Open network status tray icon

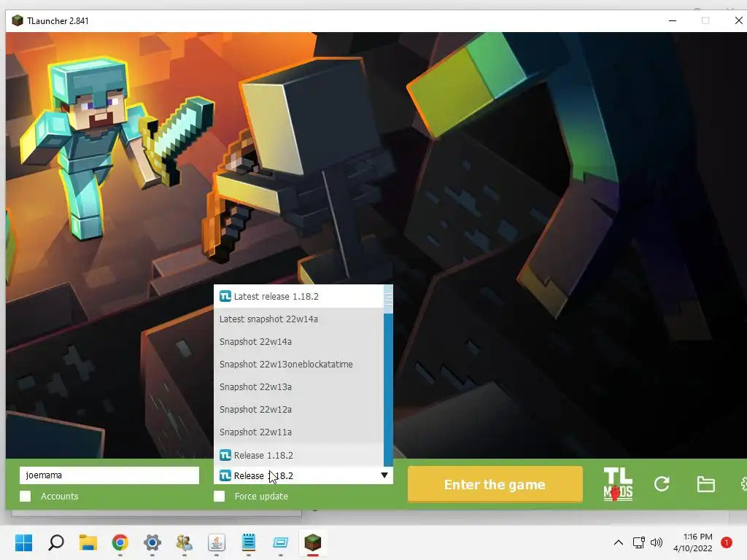point(638,542)
